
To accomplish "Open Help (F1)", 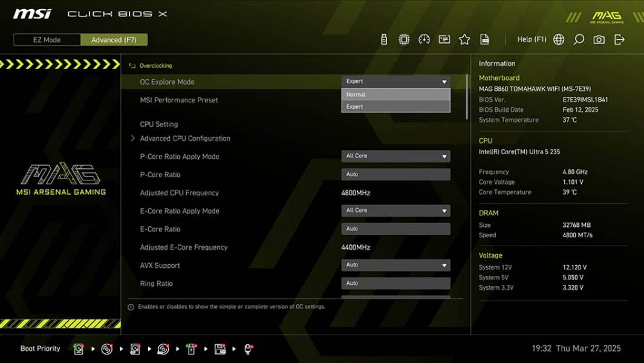I will click(532, 39).
